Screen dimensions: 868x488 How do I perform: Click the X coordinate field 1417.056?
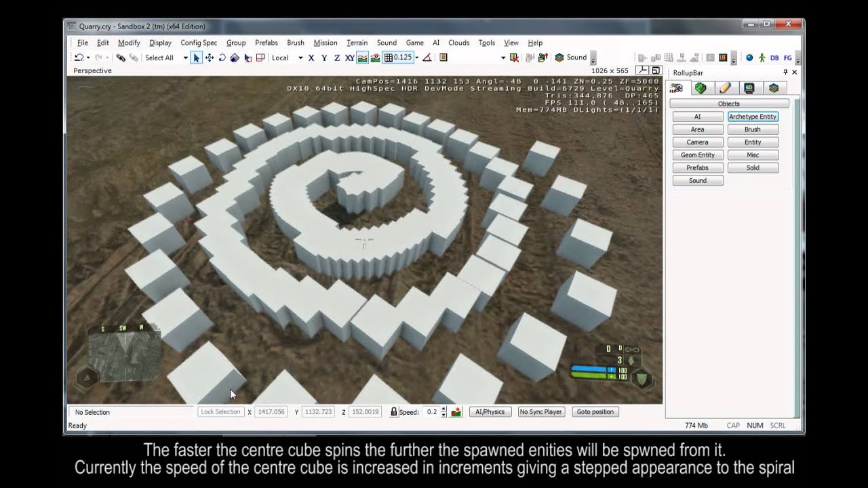tap(270, 412)
